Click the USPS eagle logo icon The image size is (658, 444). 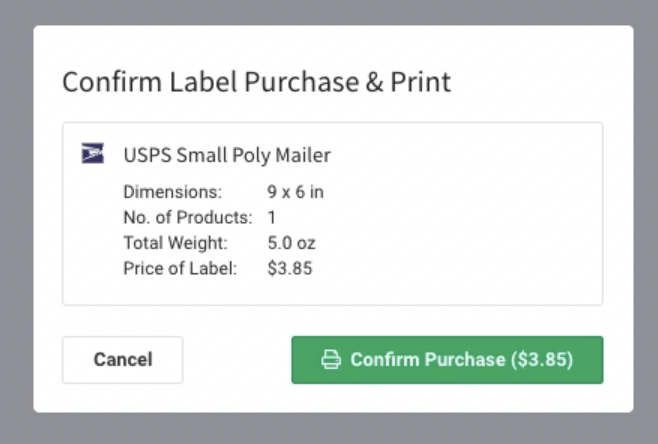coord(93,153)
